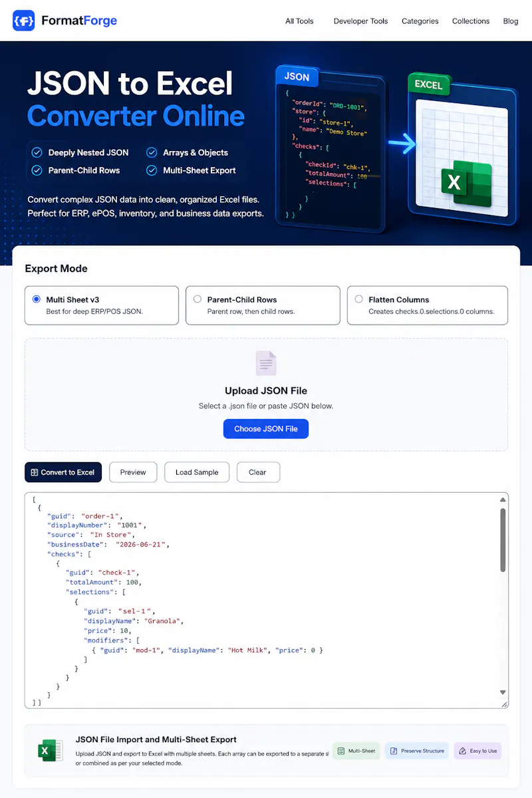
Task: Click the checkmark icon next to Arrays & Objects
Action: click(x=152, y=152)
